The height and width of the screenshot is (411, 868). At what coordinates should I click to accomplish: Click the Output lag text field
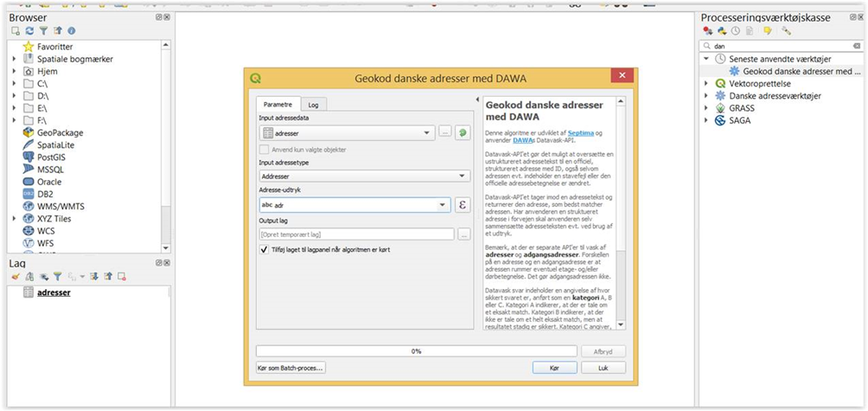(x=356, y=234)
